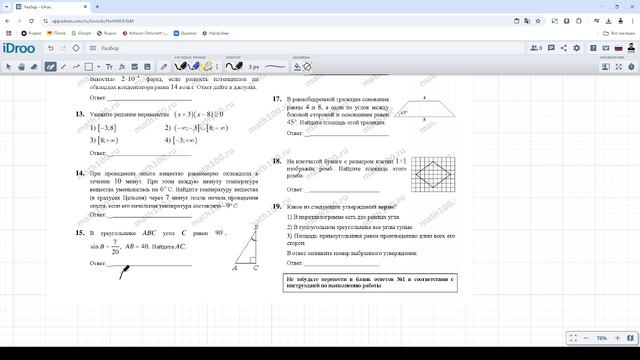Screen dimensions: 640x360
Task: Insert an image with picture tool
Action: 135,67
